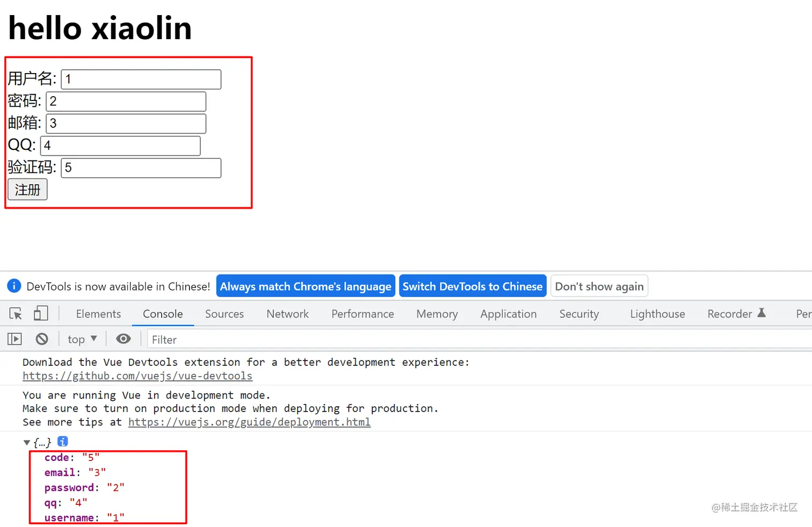Click the "You are running Vue in development mode." message
The image size is (812, 527).
coord(147,395)
